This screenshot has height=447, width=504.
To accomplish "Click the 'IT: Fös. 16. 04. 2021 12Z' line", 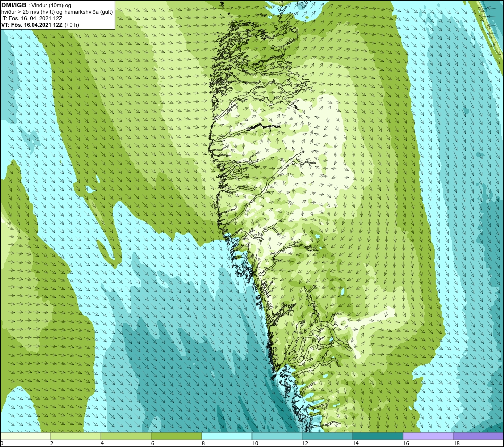I will (x=32, y=18).
